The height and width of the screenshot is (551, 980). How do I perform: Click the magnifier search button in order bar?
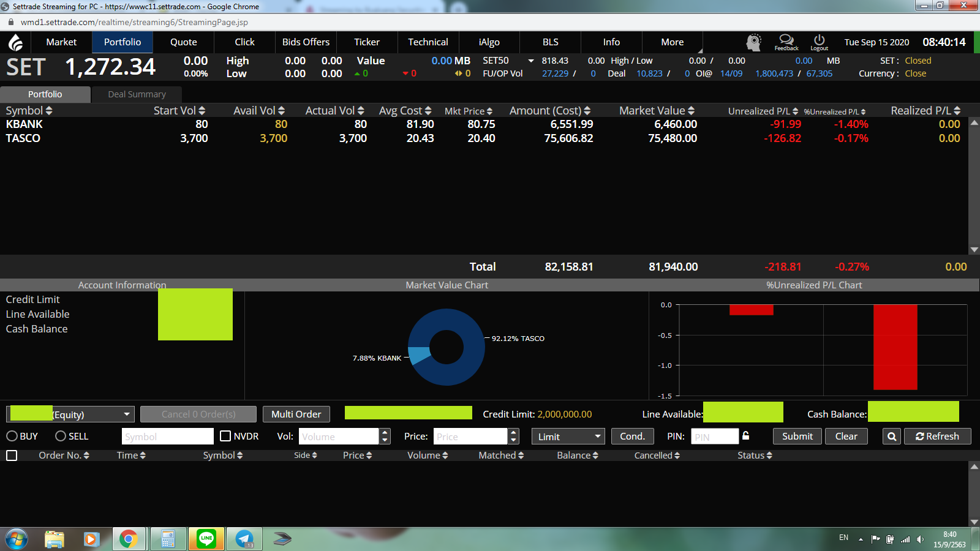[892, 437]
